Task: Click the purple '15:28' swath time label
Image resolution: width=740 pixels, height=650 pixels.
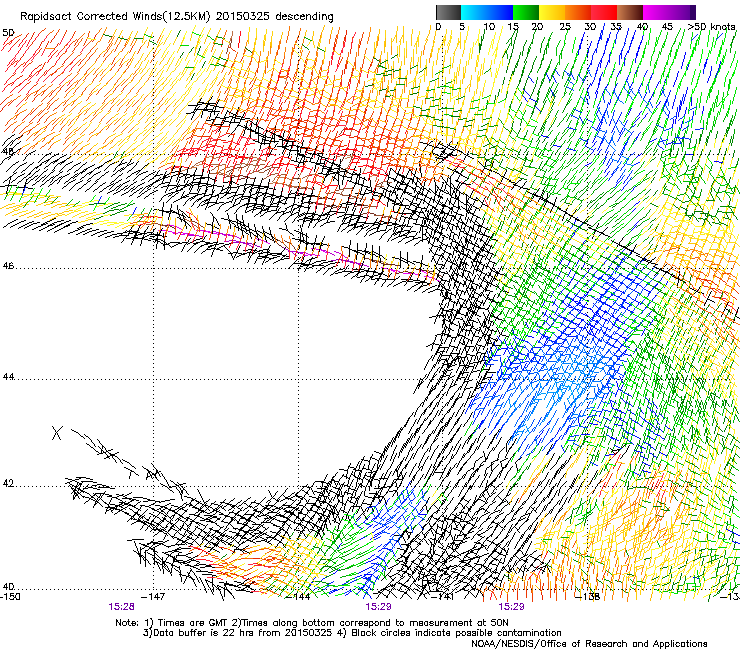Action: [121, 607]
